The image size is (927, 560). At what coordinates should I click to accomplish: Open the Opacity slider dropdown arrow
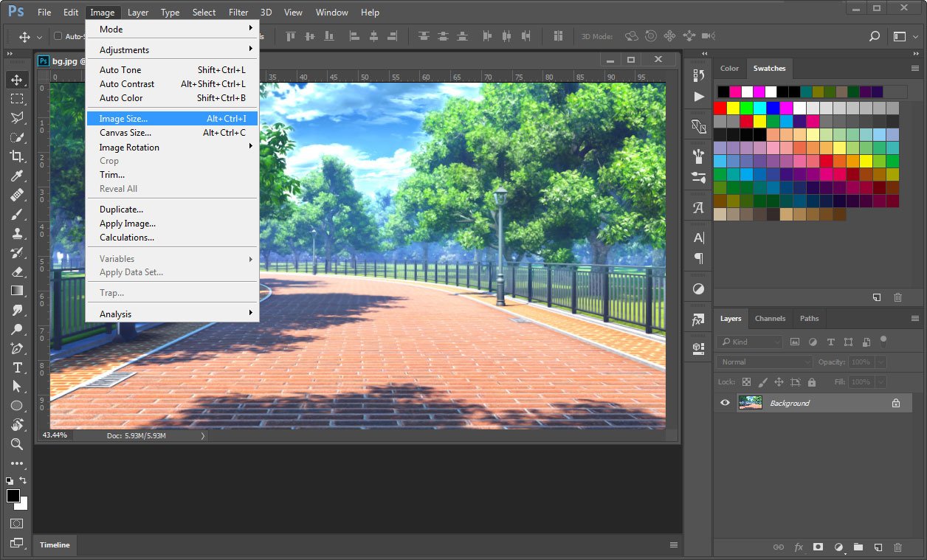click(x=880, y=362)
